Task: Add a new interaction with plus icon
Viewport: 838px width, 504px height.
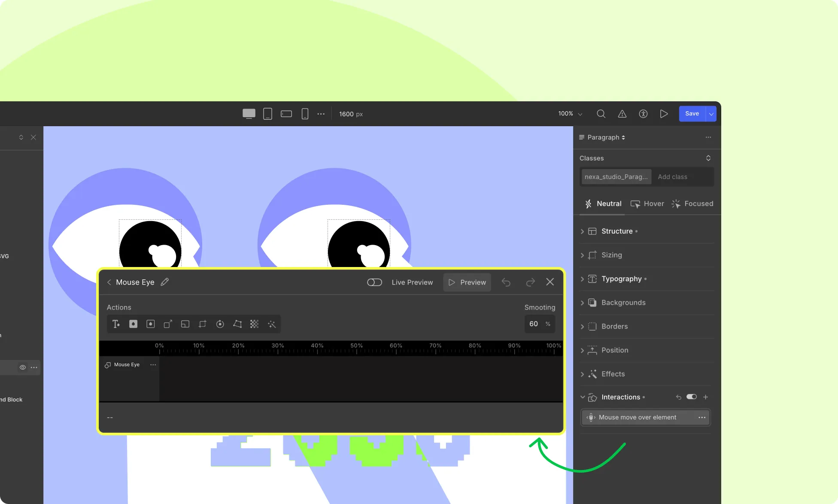Action: pyautogui.click(x=706, y=397)
